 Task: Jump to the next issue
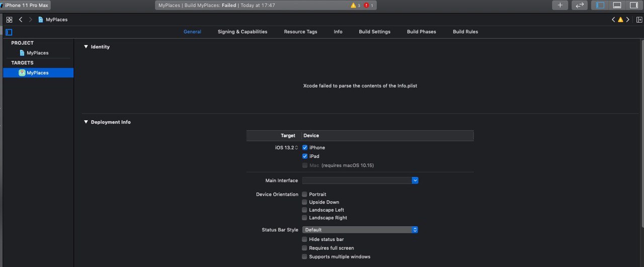click(x=627, y=20)
